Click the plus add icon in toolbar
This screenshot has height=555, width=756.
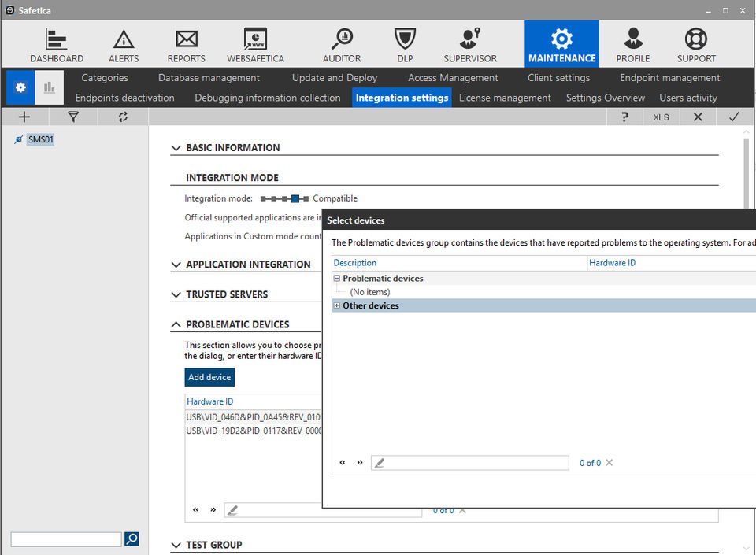pos(24,117)
